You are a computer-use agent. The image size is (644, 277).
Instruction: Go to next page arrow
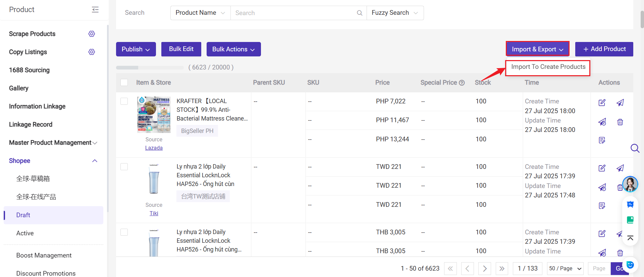click(485, 269)
